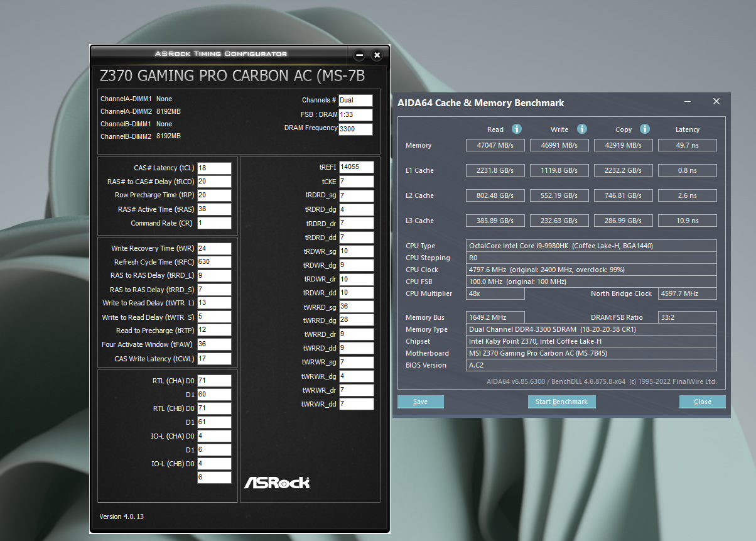Click Start Benchmark button
This screenshot has width=756, height=541.
point(561,402)
